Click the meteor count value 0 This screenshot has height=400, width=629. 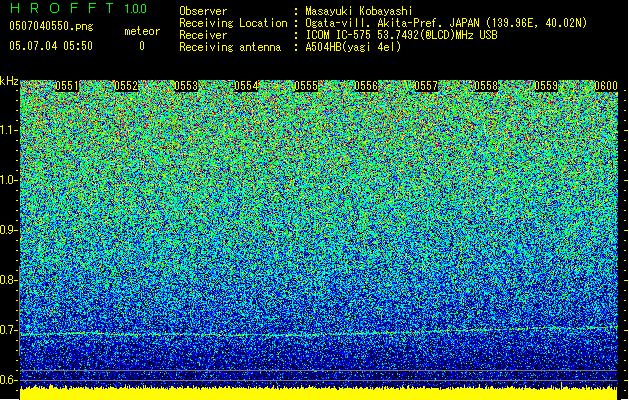tap(142, 46)
